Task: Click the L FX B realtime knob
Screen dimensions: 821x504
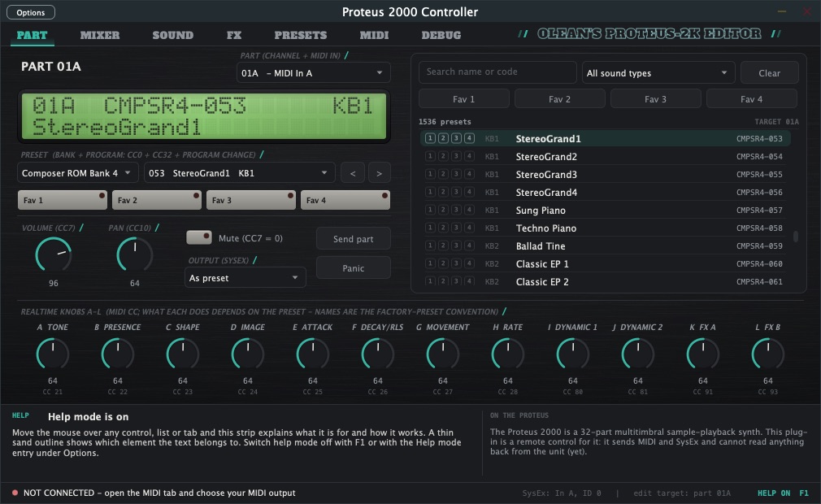Action: pyautogui.click(x=767, y=354)
